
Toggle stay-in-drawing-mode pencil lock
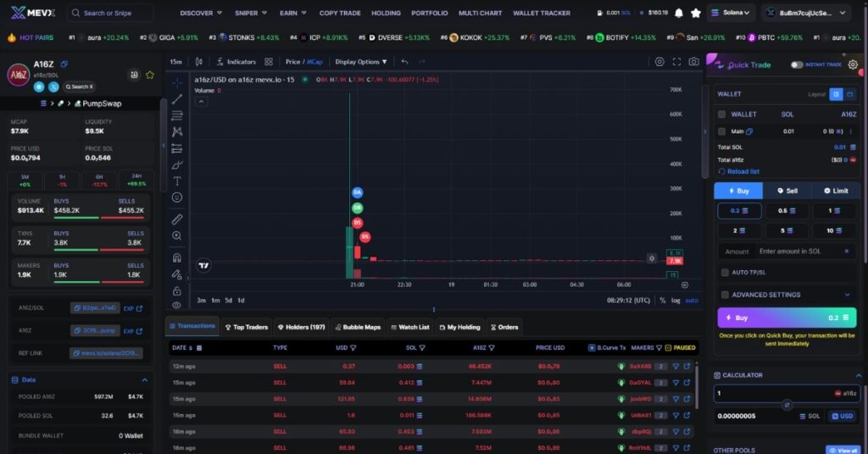click(177, 274)
